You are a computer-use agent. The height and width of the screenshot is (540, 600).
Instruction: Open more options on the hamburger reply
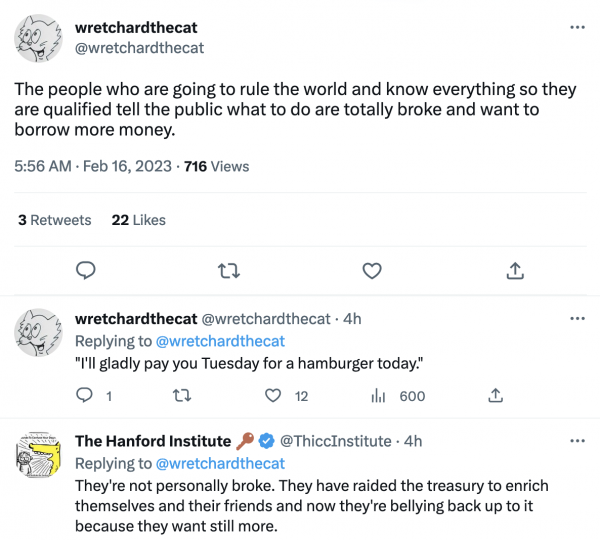coord(577,318)
